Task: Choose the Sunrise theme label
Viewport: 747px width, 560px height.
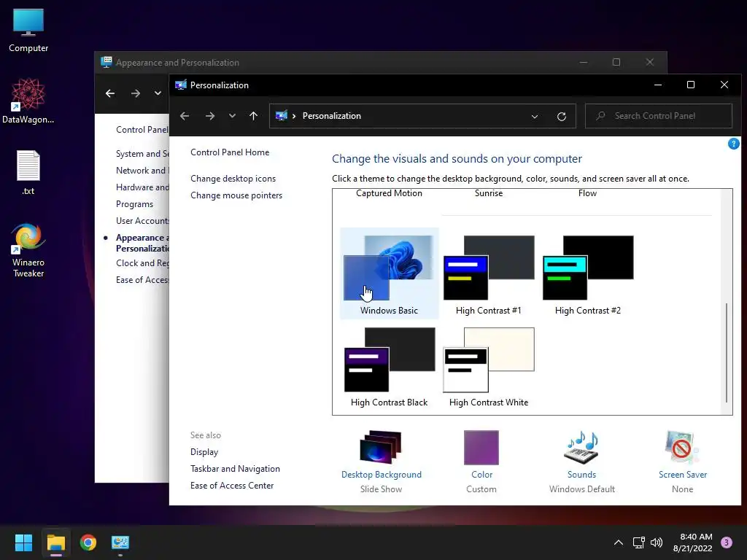Action: [488, 193]
